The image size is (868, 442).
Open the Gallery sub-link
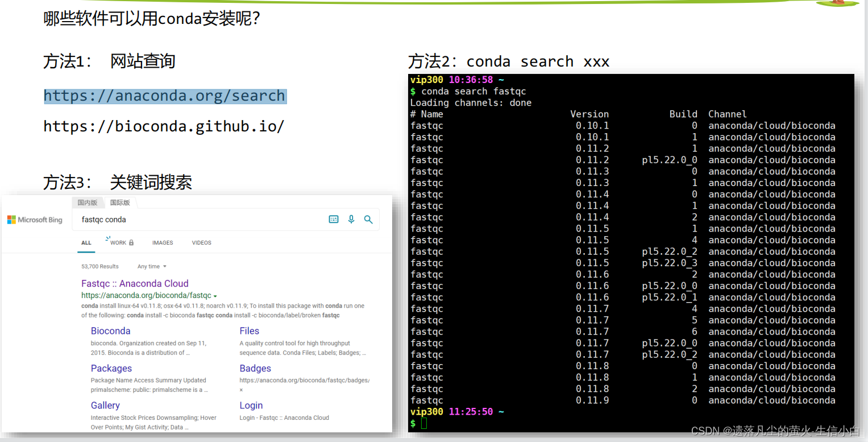click(x=105, y=405)
